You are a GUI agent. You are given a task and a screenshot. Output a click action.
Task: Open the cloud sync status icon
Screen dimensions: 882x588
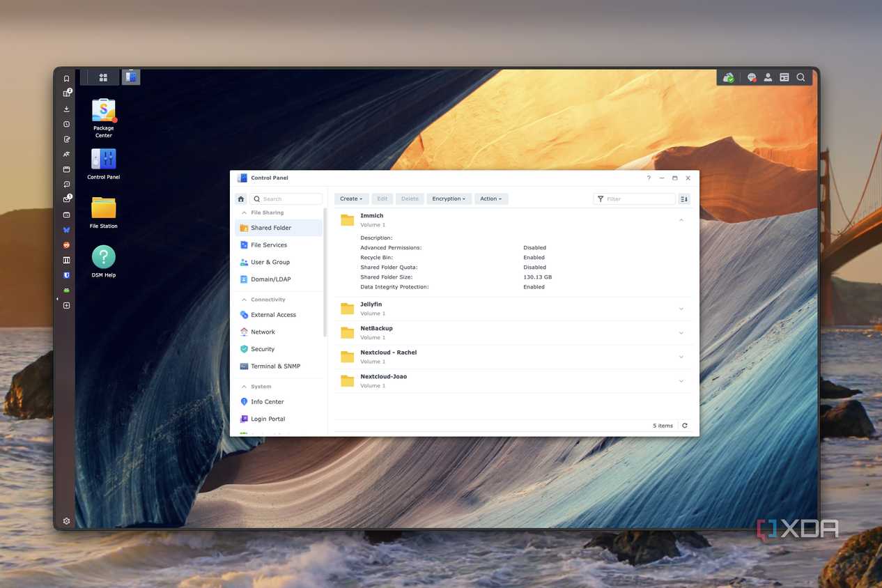point(728,77)
